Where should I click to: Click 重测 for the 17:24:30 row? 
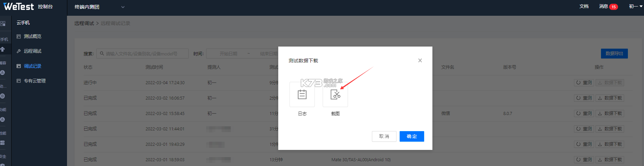coord(584,82)
